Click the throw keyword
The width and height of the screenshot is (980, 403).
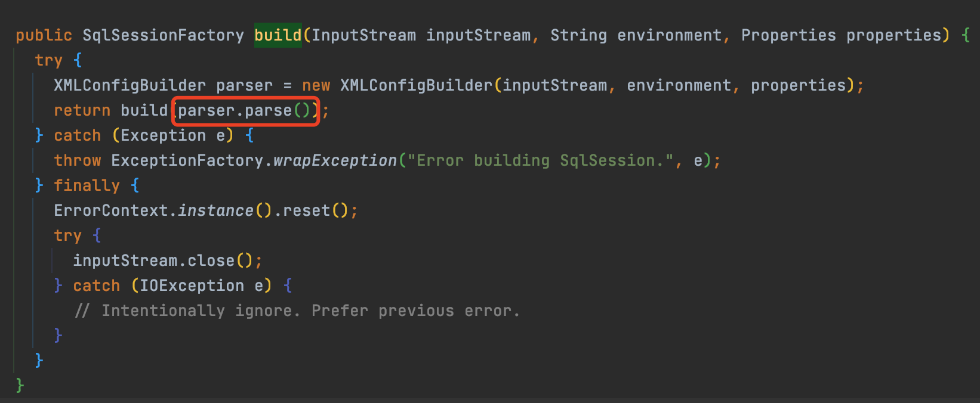coord(78,160)
